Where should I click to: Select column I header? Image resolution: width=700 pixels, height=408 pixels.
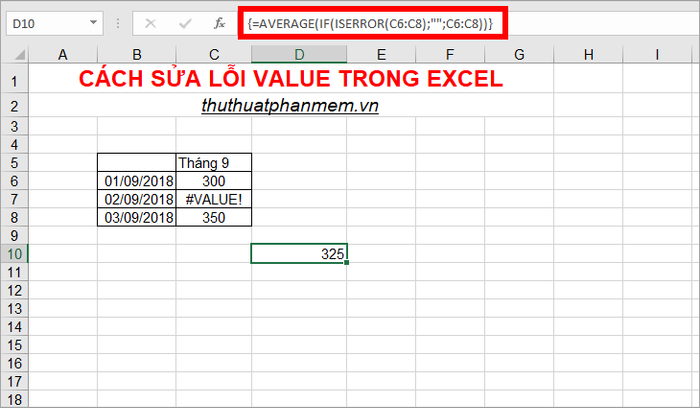(x=657, y=54)
